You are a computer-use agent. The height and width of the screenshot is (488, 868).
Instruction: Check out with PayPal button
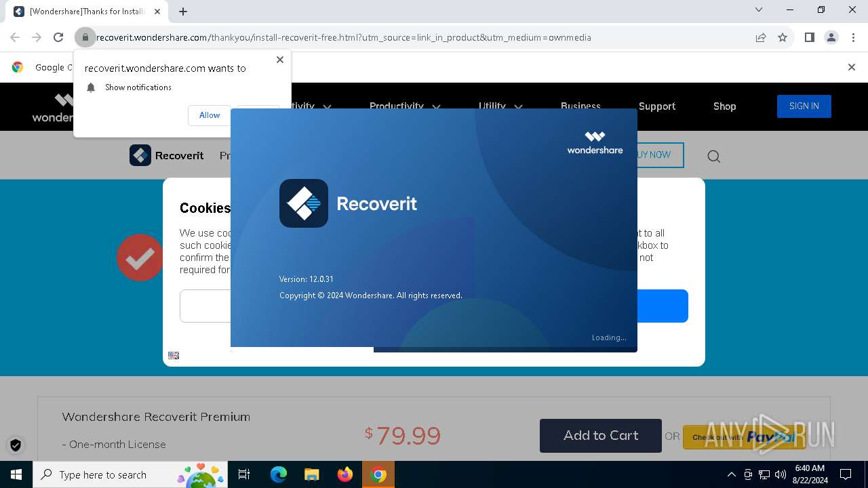click(744, 437)
